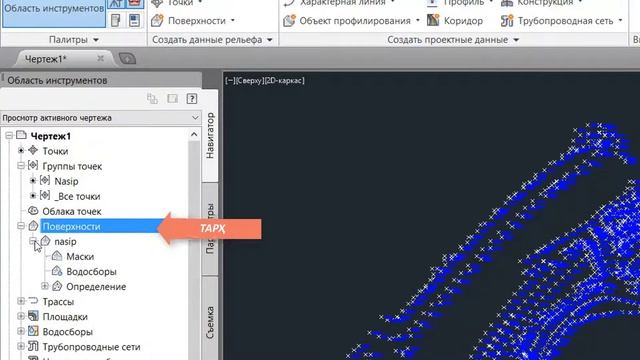This screenshot has height=360, width=640.
Task: Select the Определение tree item
Action: click(96, 287)
